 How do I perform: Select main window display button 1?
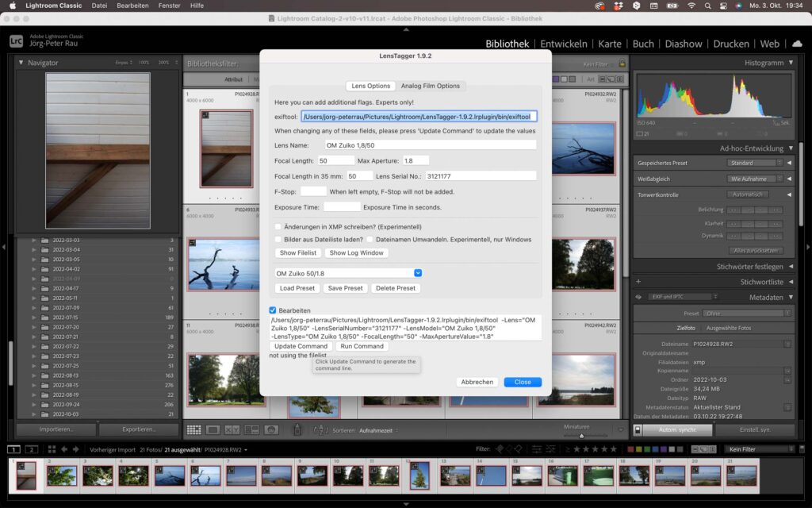(13, 449)
